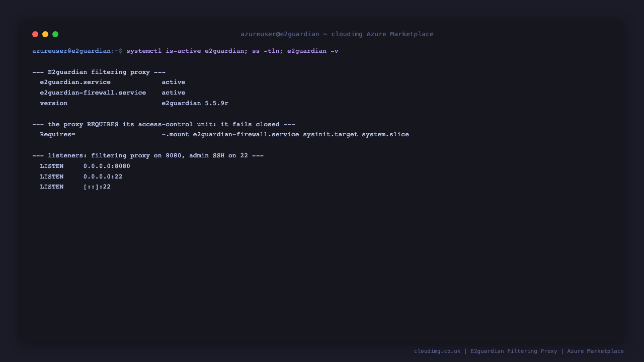644x362 pixels.
Task: Click the active status of e2guardian-firewall.service
Action: point(174,93)
